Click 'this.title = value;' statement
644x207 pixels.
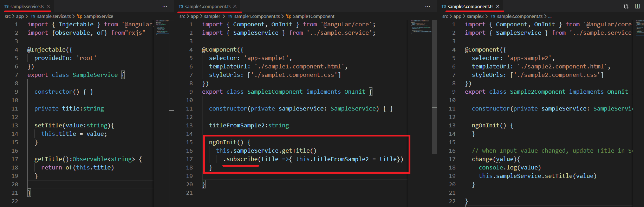(x=74, y=134)
